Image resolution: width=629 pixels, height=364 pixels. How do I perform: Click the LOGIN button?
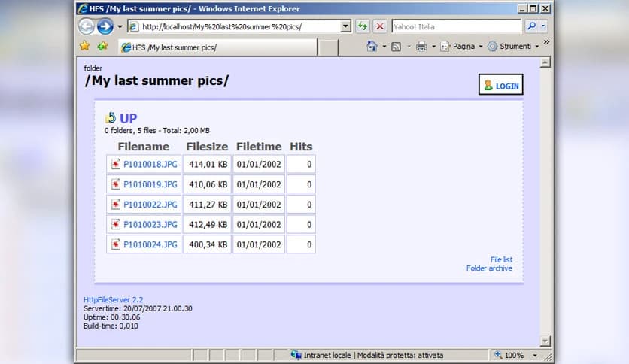click(500, 84)
